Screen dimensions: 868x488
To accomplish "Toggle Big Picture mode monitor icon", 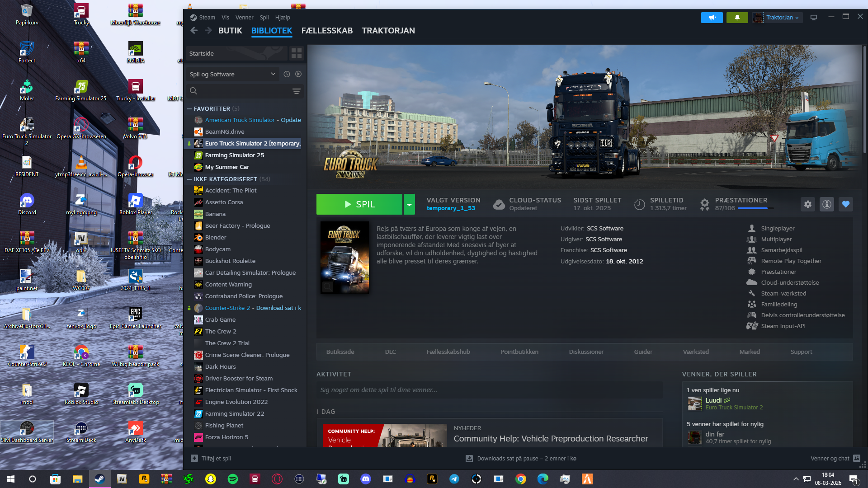I will coord(814,18).
